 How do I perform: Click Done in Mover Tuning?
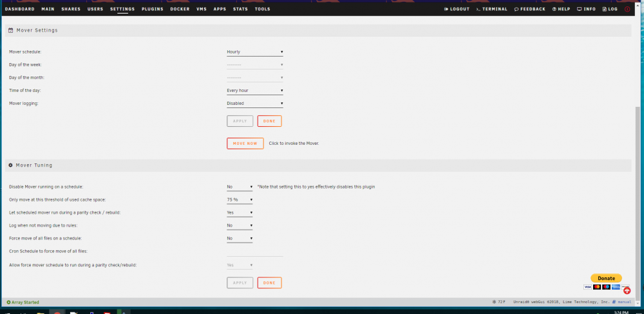269,283
